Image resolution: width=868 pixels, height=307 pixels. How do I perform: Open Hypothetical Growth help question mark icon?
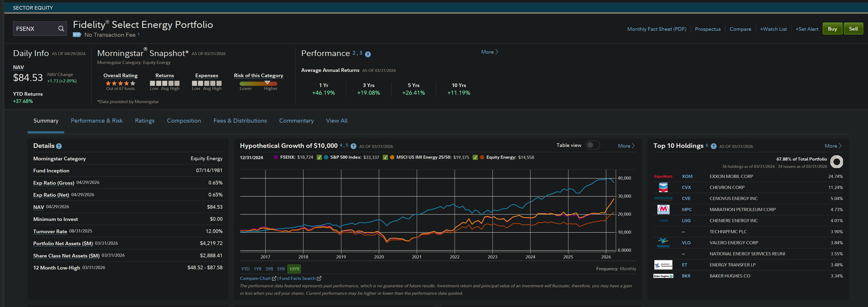pos(353,146)
